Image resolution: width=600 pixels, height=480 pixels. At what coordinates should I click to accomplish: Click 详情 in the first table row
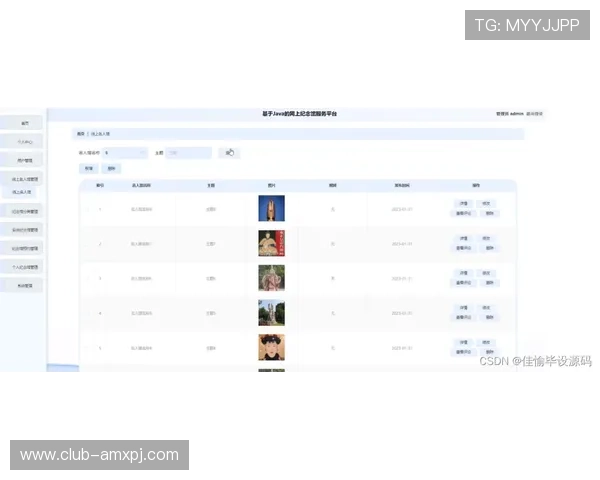(463, 203)
